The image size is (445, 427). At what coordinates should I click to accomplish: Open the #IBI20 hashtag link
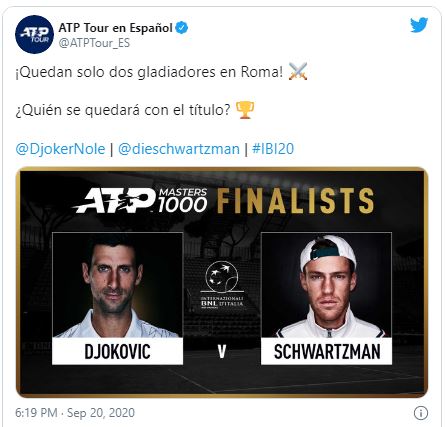(x=273, y=149)
